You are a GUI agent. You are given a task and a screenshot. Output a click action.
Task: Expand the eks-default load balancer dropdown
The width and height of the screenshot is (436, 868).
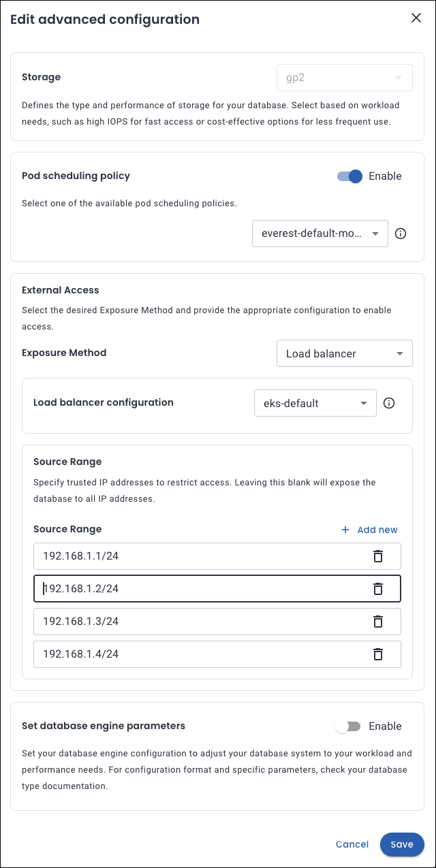[x=315, y=403]
